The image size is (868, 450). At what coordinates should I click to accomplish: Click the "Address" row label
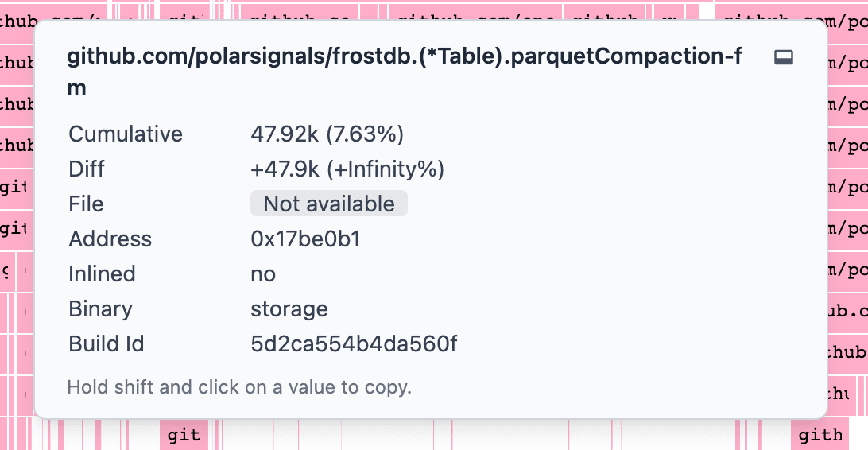point(110,239)
